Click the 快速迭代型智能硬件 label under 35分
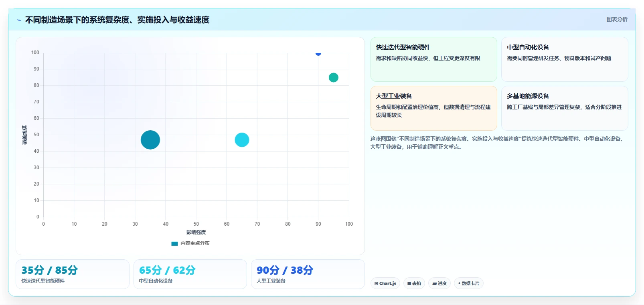Viewport: 644px width, 305px height. pyautogui.click(x=43, y=281)
